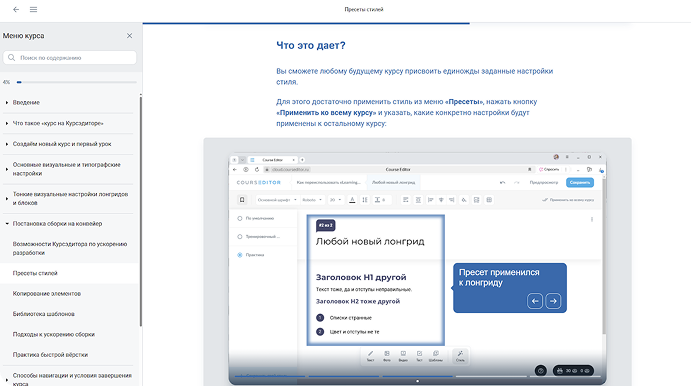The height and width of the screenshot is (386, 691).
Task: Expand «Создаём новый курс и первый урок»
Action: click(68, 144)
